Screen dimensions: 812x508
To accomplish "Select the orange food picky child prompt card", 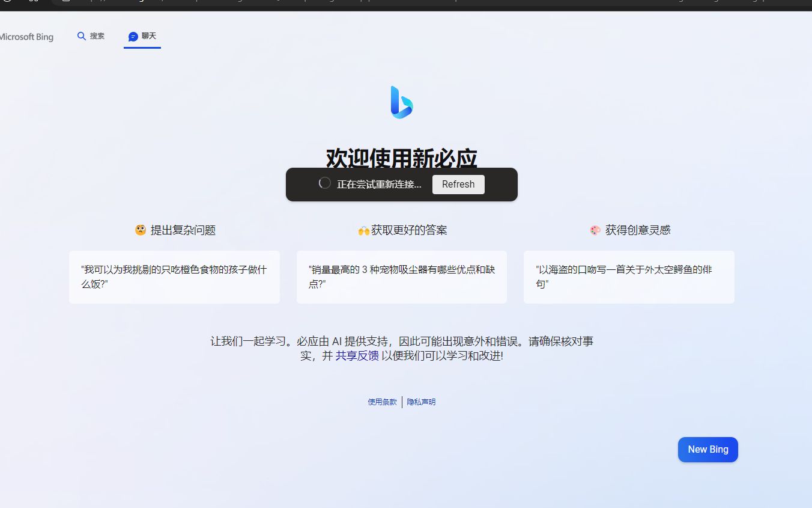I will click(174, 277).
